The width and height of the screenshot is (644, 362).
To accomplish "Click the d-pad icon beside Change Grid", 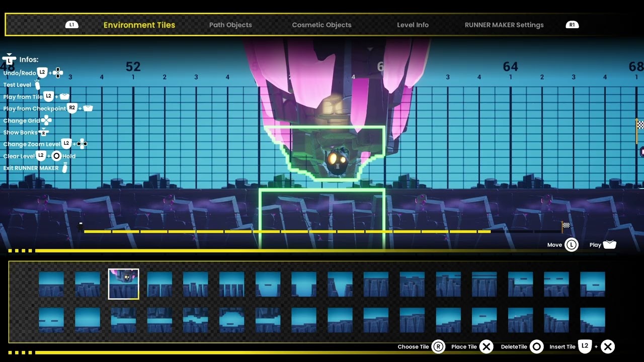I will pos(46,120).
